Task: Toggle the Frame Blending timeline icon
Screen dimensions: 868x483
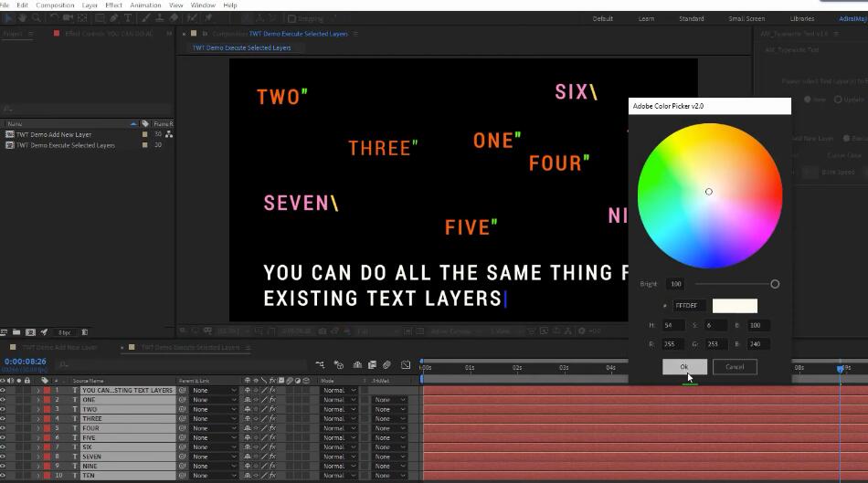Action: 372,364
